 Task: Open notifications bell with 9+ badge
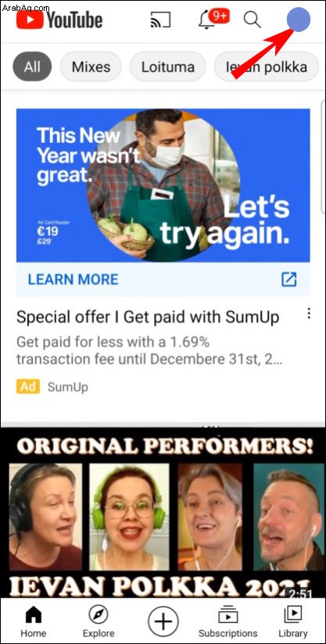pyautogui.click(x=213, y=19)
